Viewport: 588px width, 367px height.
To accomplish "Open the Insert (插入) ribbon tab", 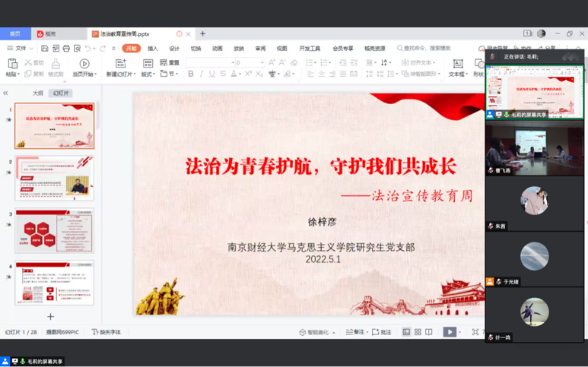I will [153, 49].
